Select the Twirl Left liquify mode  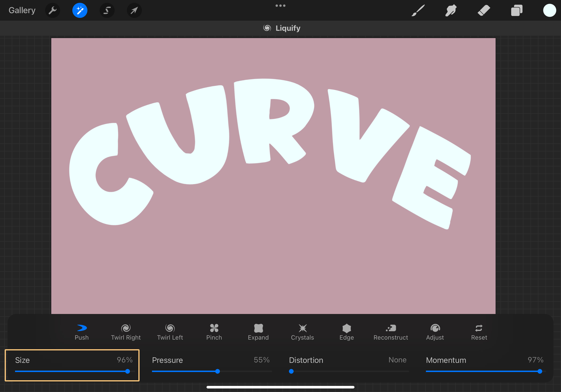[170, 332]
